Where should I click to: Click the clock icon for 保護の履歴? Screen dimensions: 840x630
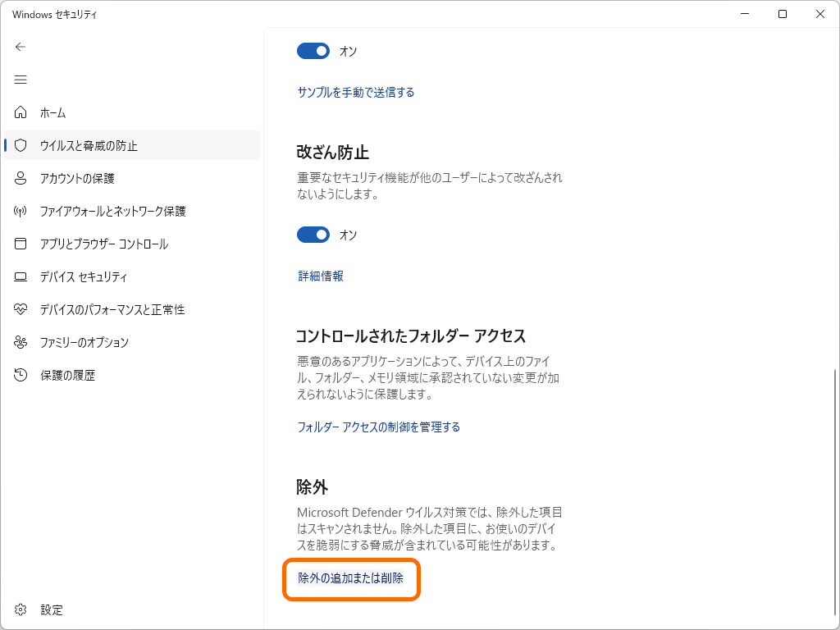pyautogui.click(x=21, y=375)
